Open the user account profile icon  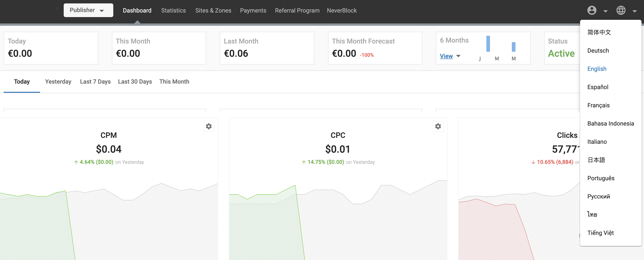591,10
